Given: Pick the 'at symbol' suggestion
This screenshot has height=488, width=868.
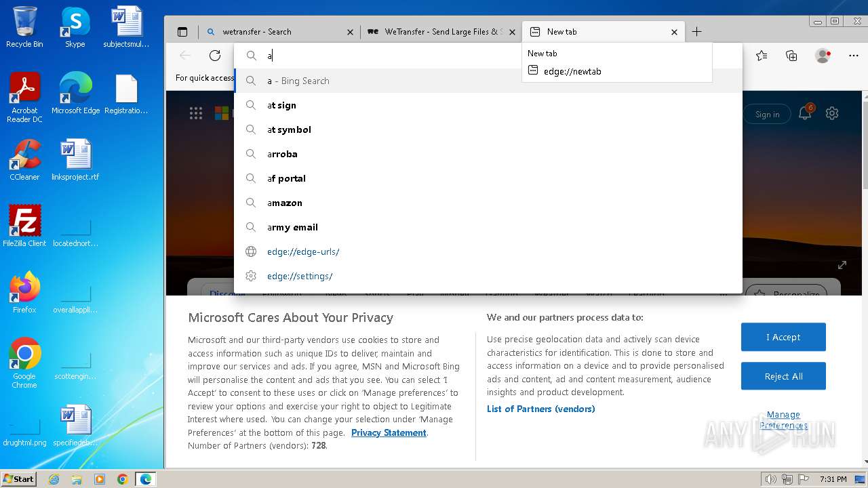Looking at the screenshot, I should click(x=488, y=129).
